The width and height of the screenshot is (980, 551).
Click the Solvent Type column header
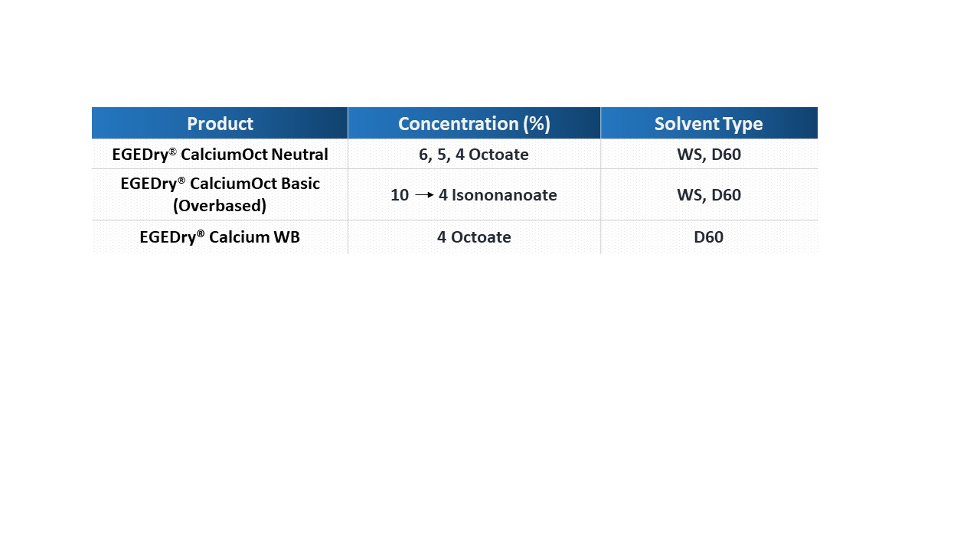[x=709, y=123]
